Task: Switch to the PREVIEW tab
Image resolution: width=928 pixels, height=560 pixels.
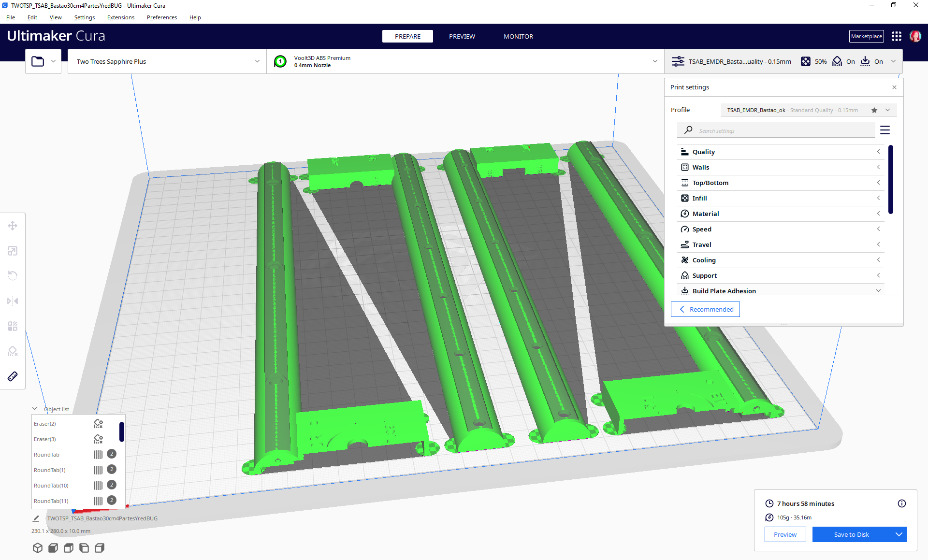Action: [x=462, y=36]
